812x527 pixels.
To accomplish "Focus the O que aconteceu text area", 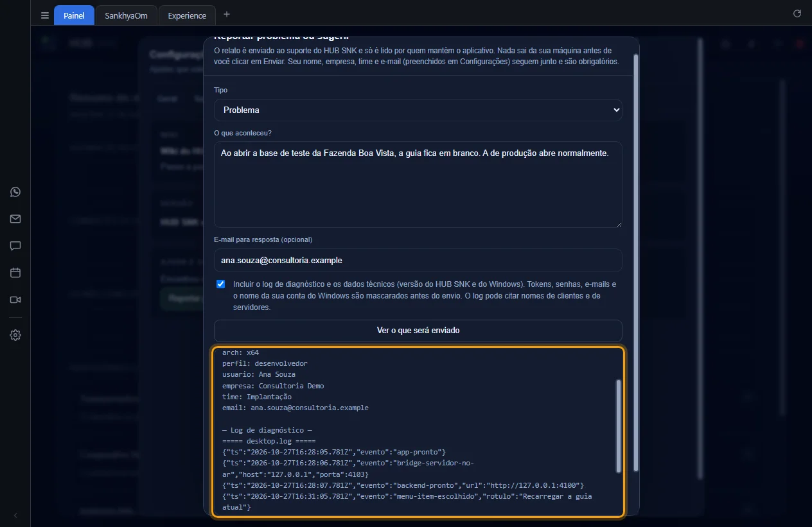I will tap(418, 184).
